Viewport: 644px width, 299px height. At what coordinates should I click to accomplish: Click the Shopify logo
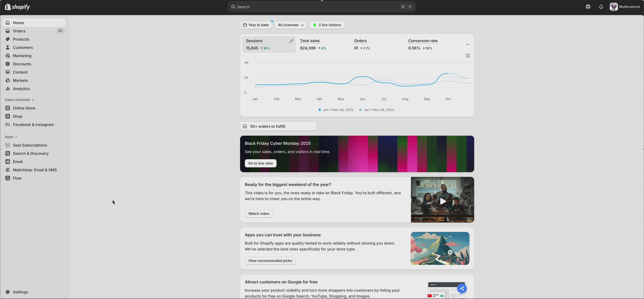tap(17, 7)
